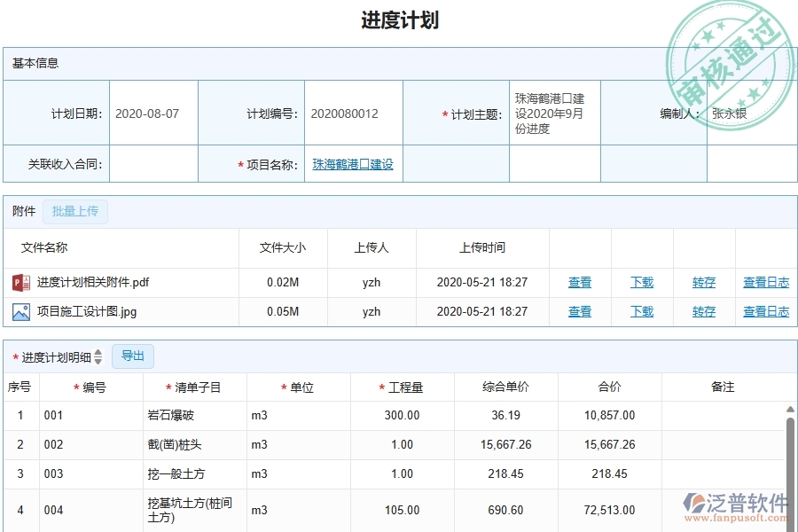The width and height of the screenshot is (798, 532).
Task: Click 查看 for 项目施工设计图.jpg
Action: (579, 311)
